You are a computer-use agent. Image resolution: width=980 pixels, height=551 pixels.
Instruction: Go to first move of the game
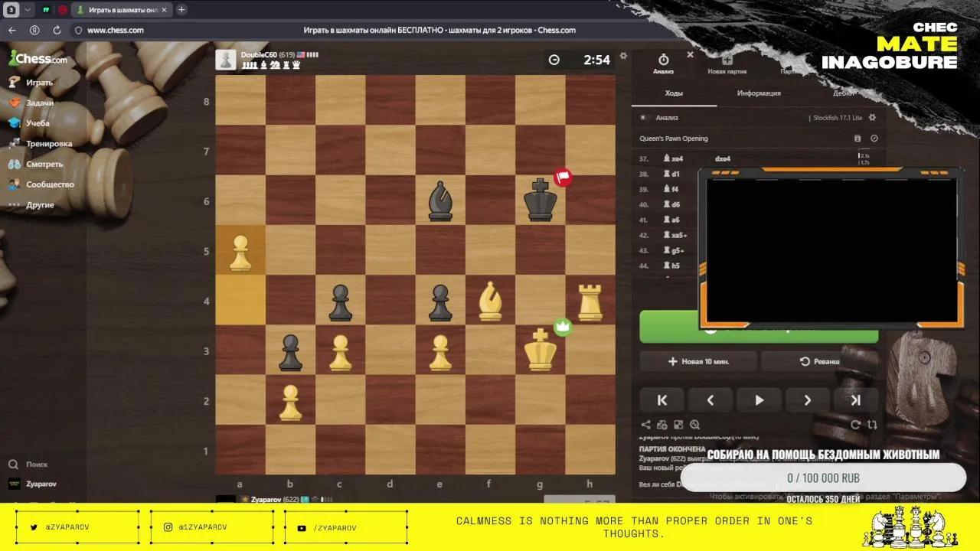click(x=662, y=400)
